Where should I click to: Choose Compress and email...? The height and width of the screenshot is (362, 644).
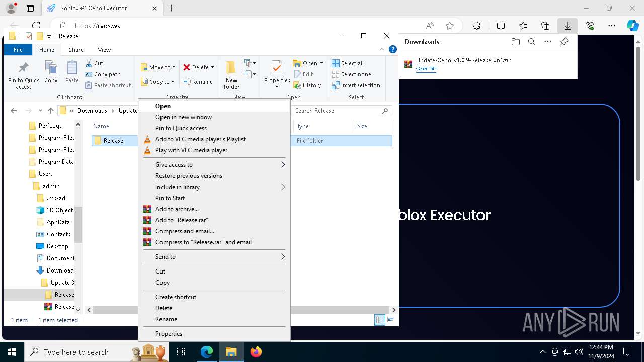point(214,231)
